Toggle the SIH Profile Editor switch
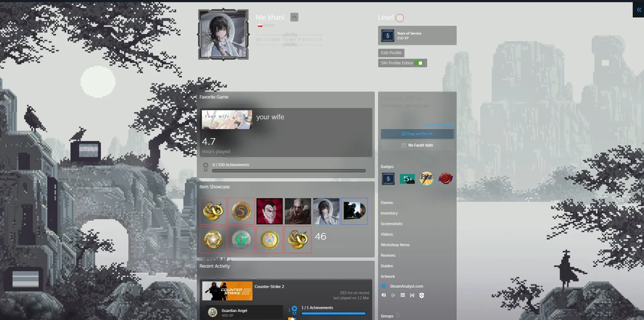 [x=419, y=63]
